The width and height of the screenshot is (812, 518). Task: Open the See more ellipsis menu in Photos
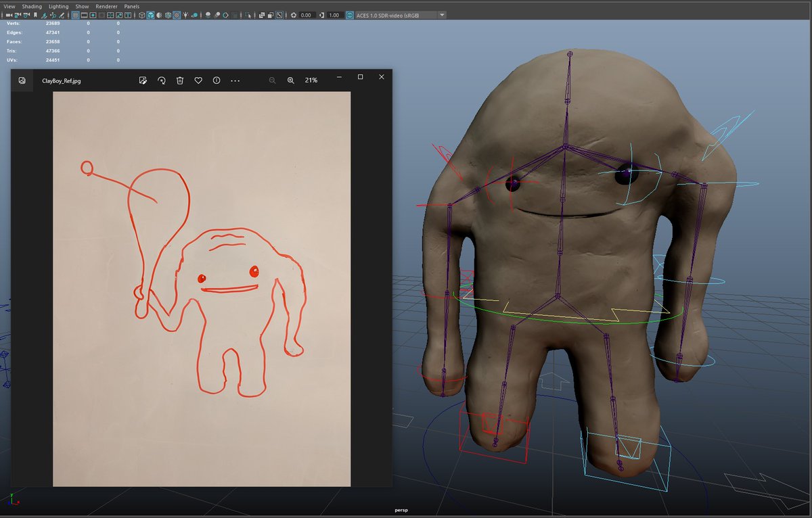coord(235,80)
